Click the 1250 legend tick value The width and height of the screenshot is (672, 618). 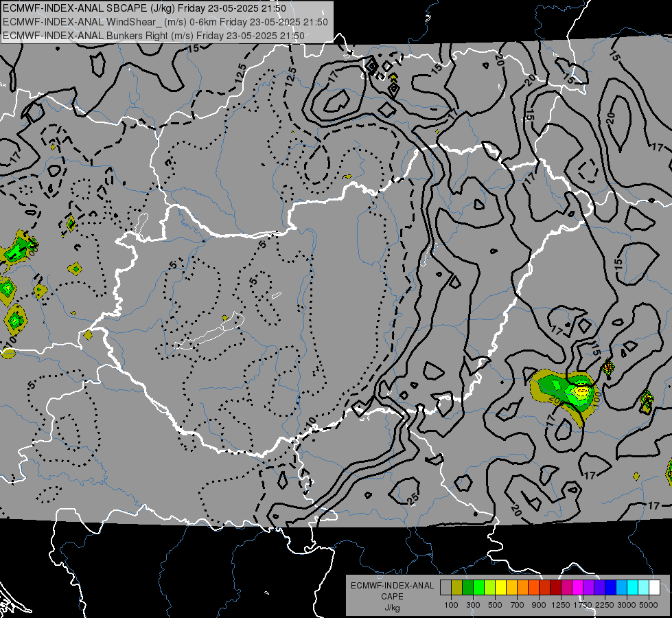[561, 605]
